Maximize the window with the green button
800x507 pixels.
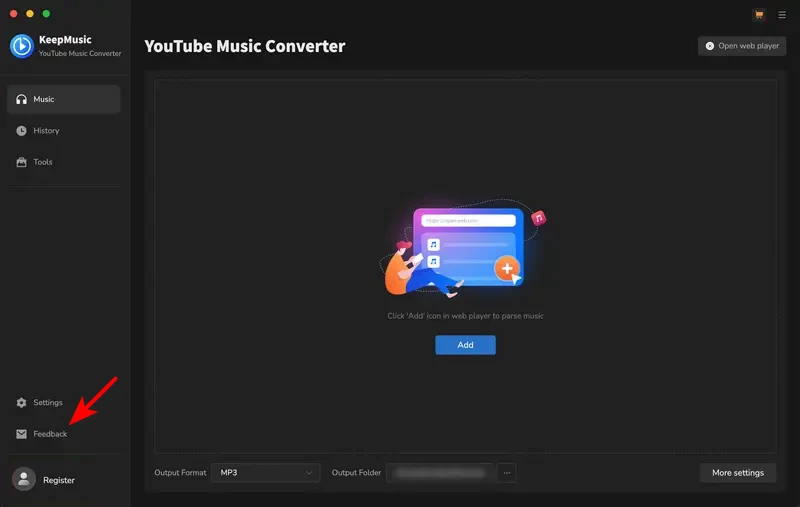pyautogui.click(x=46, y=14)
